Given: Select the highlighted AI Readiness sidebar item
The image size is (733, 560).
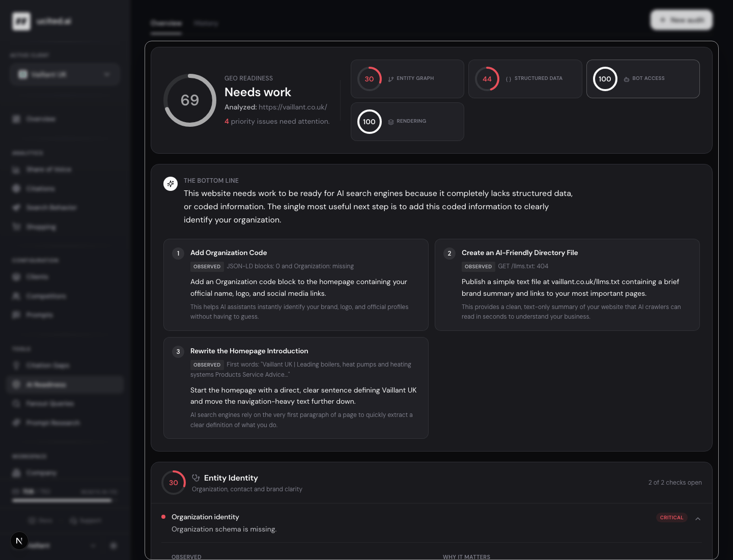Looking at the screenshot, I should 65,384.
